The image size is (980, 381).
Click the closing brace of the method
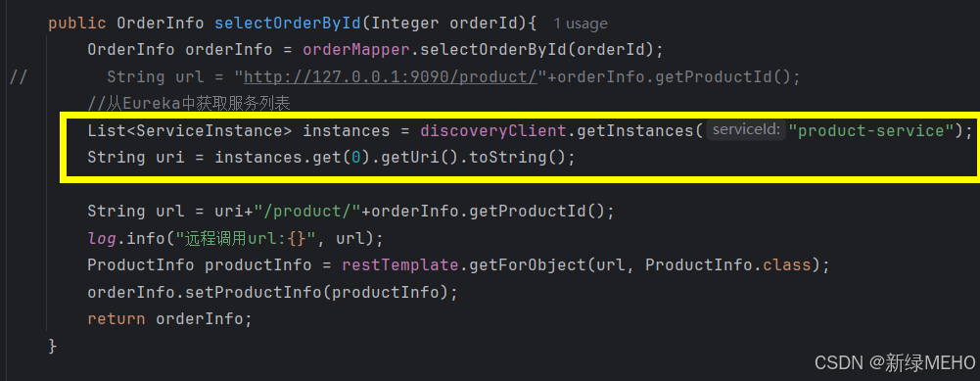(53, 346)
